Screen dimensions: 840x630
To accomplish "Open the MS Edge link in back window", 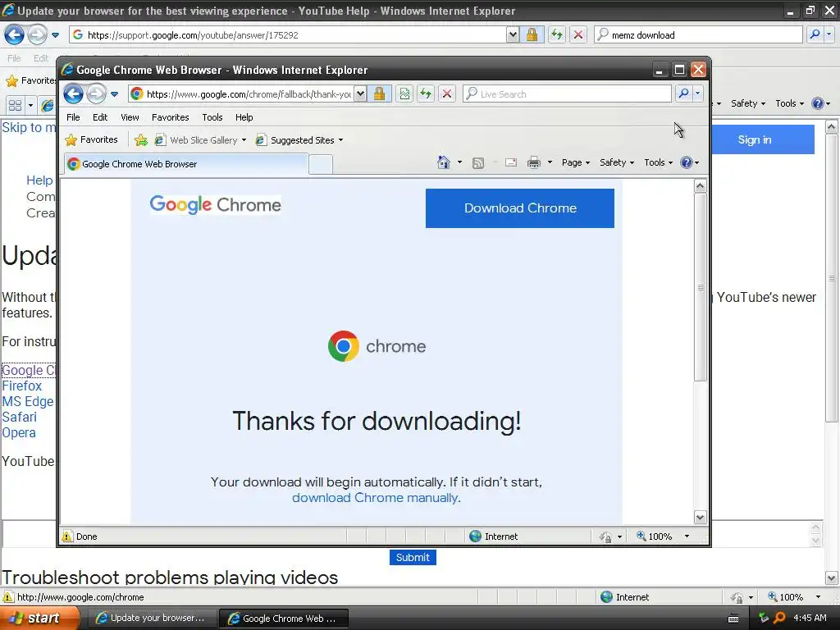I will click(x=27, y=401).
